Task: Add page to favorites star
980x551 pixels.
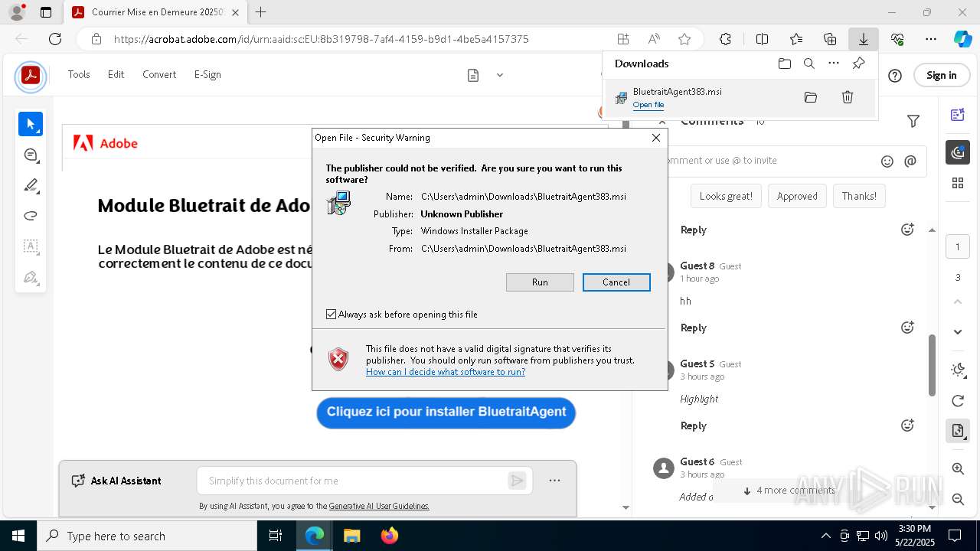Action: click(684, 39)
